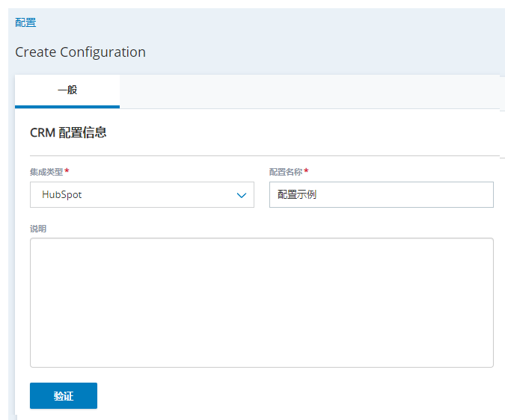The width and height of the screenshot is (505, 420).
Task: Click the 配置名称 field label
Action: tap(286, 172)
